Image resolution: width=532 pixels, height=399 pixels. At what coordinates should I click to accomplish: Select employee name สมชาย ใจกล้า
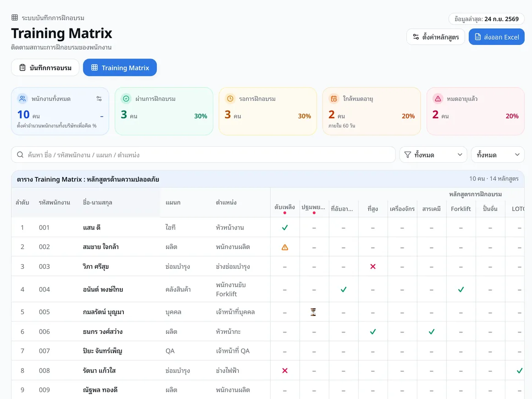coord(101,247)
